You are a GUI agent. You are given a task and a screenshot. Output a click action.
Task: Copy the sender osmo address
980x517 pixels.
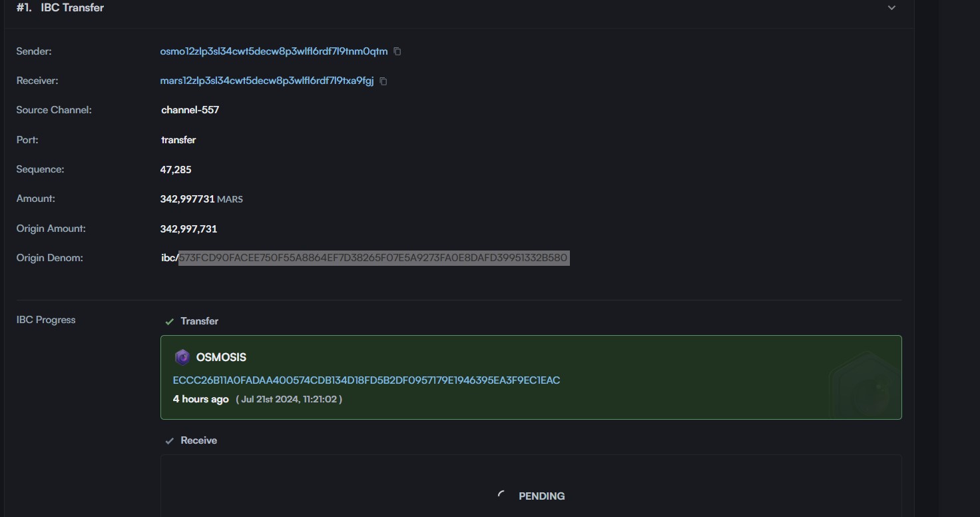click(x=397, y=51)
